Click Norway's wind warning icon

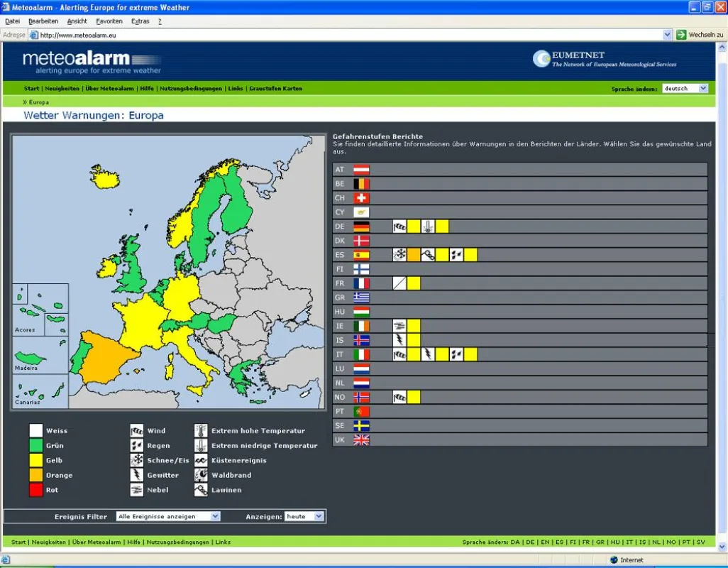coord(399,397)
